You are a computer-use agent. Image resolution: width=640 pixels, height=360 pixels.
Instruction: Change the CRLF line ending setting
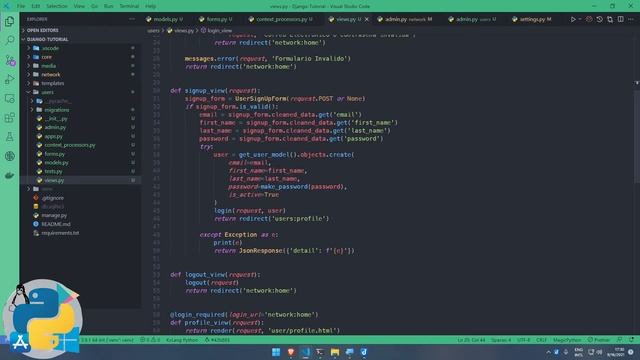pos(541,340)
